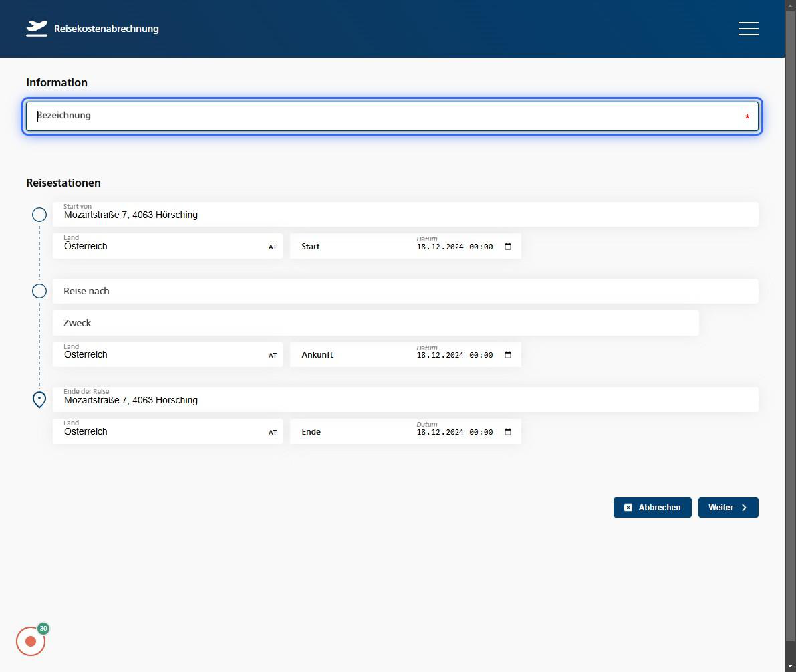Click the airplane logo icon
The height and width of the screenshot is (672, 796).
(x=37, y=29)
